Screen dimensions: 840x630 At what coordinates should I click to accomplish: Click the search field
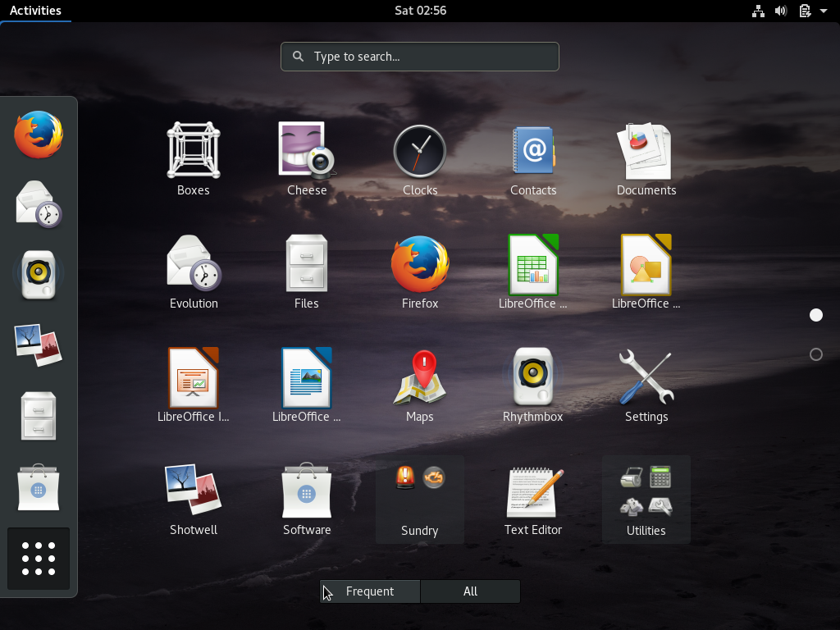(420, 57)
